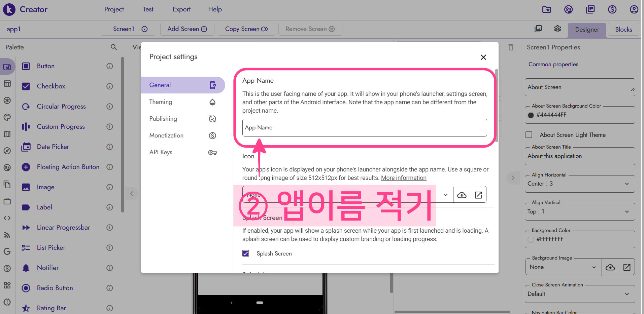The width and height of the screenshot is (644, 314).
Task: Open Close Screen Animation dropdown
Action: click(x=580, y=294)
